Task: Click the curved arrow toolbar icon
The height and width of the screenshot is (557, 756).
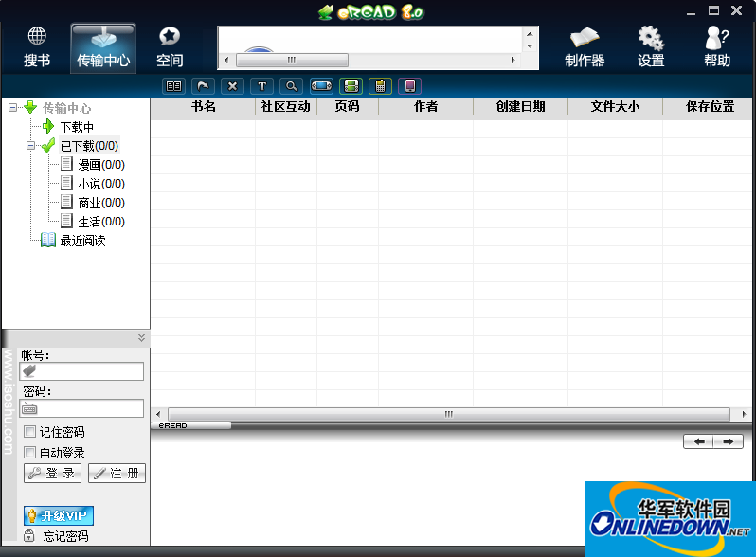Action: click(x=203, y=85)
